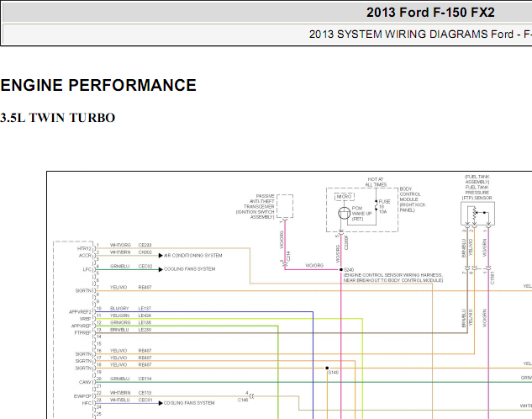Viewport: 532px width, 419px height.
Task: Click the 'LE424' circuit code
Action: coord(145,316)
